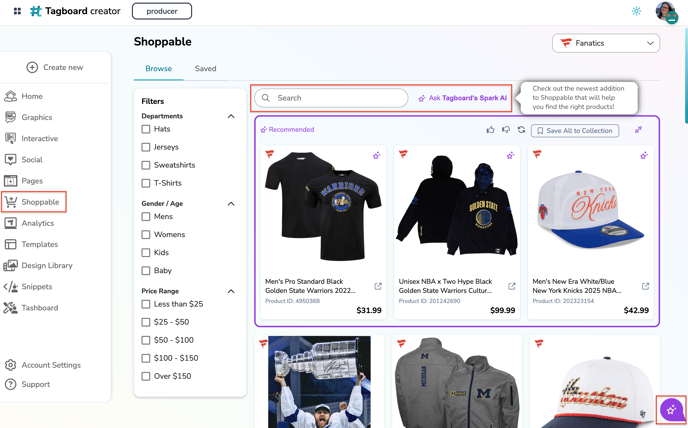Enable the Baby filter
Viewport: 688px width, 428px height.
click(146, 270)
